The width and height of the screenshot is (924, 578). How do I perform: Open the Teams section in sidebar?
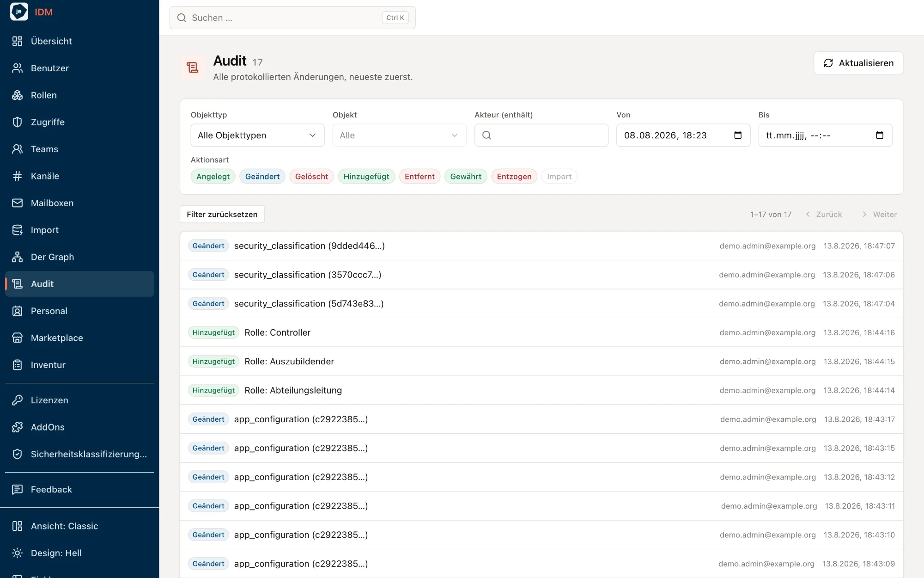coord(79,149)
